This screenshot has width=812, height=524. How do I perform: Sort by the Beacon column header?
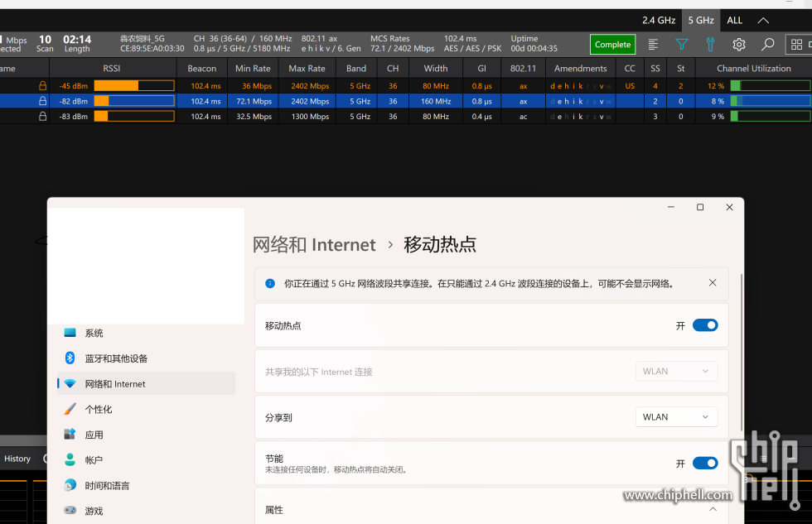pos(202,68)
